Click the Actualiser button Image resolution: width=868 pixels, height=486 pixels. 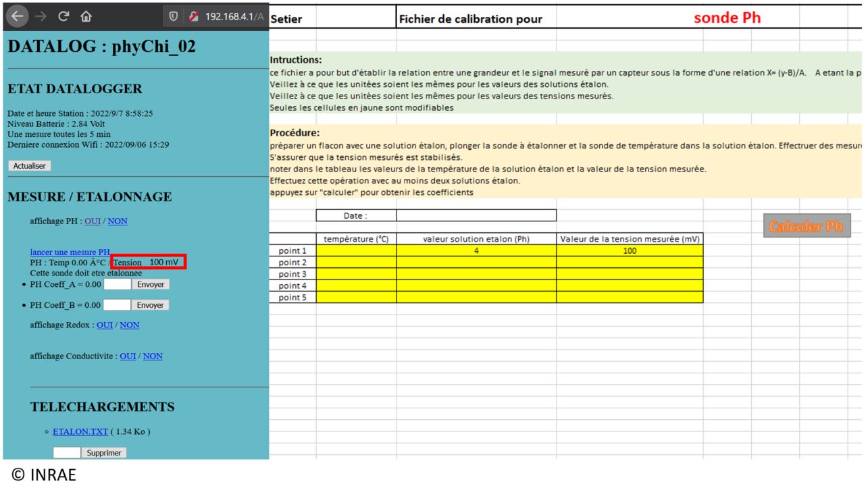coord(29,165)
